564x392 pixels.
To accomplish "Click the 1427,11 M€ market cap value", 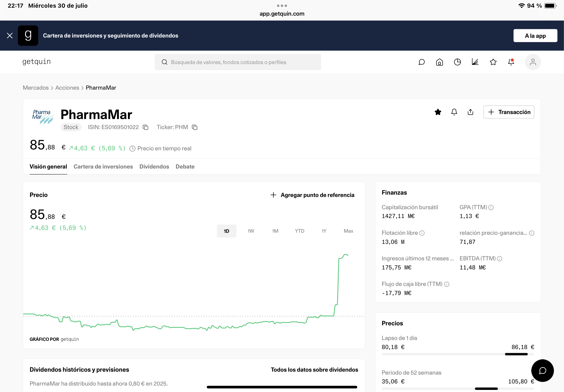I will 398,216.
